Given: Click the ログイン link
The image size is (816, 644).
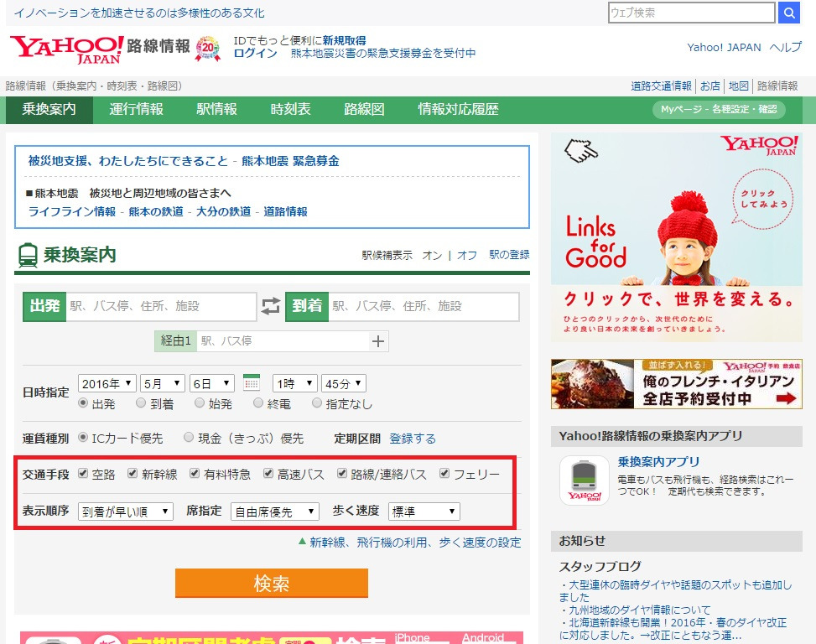Looking at the screenshot, I should 256,53.
